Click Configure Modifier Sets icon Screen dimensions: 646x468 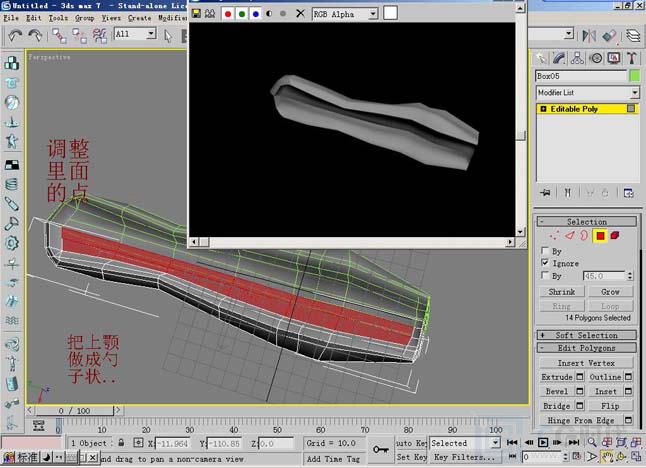(628, 192)
